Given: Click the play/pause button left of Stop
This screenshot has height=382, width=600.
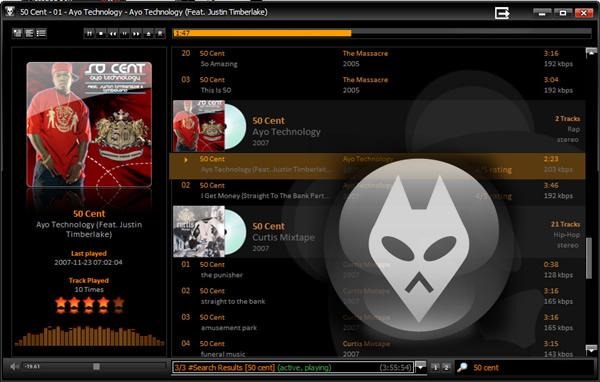Looking at the screenshot, I should tap(89, 34).
